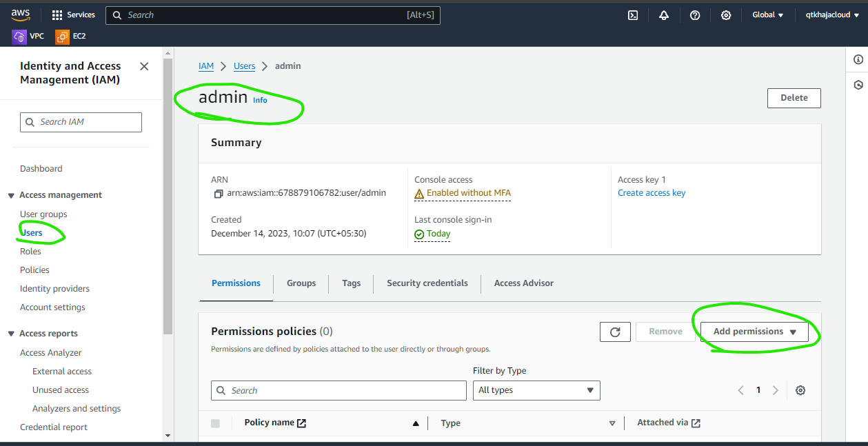Collapse the Access reports section
Image resolution: width=868 pixels, height=446 pixels.
[x=11, y=334]
